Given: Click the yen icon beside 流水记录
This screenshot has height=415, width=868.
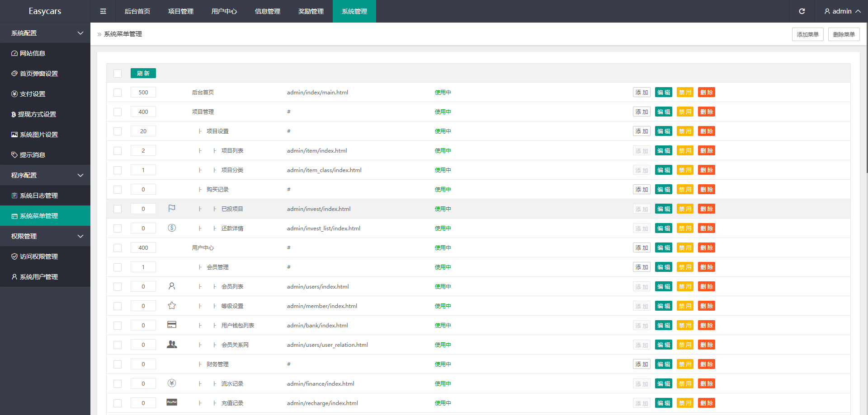Looking at the screenshot, I should click(172, 383).
